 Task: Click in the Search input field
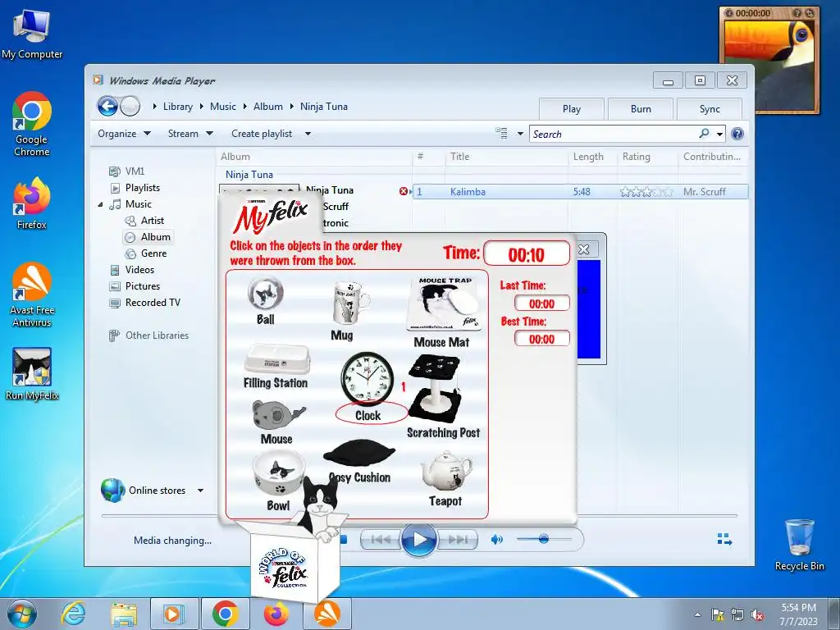(614, 134)
